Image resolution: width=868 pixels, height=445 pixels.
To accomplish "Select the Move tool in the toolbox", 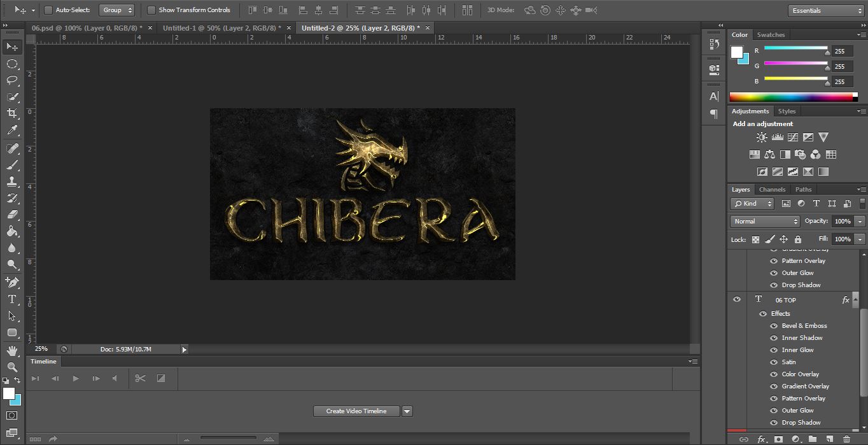I will pos(12,47).
